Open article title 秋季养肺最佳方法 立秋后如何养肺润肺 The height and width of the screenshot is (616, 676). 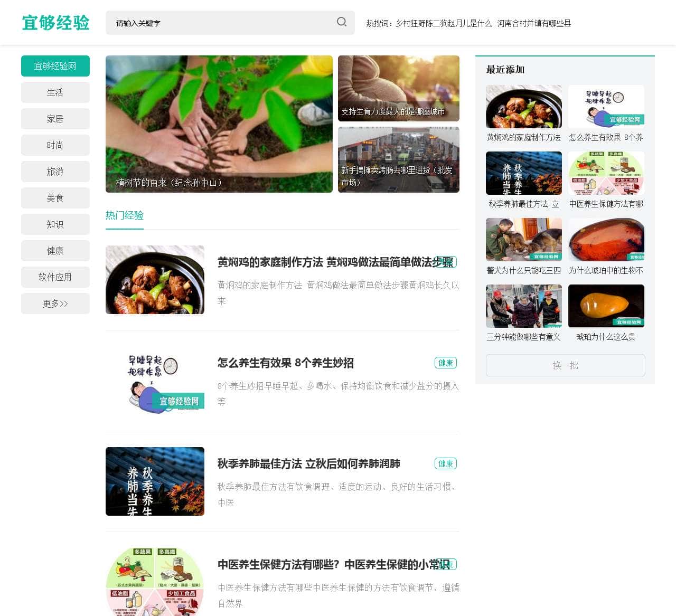point(309,464)
